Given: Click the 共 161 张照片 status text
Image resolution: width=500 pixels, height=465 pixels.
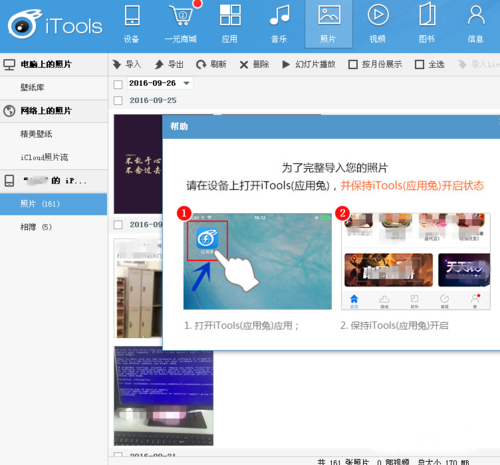Looking at the screenshot, I should tap(343, 462).
